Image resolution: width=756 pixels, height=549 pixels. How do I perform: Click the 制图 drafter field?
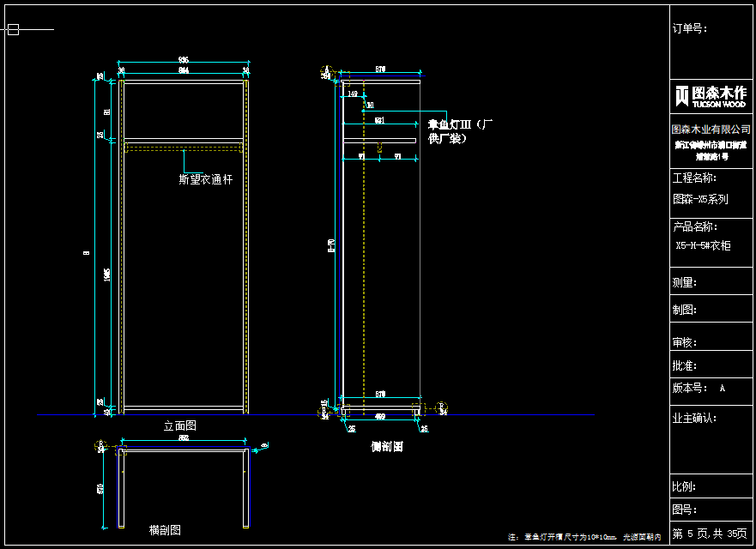click(684, 310)
